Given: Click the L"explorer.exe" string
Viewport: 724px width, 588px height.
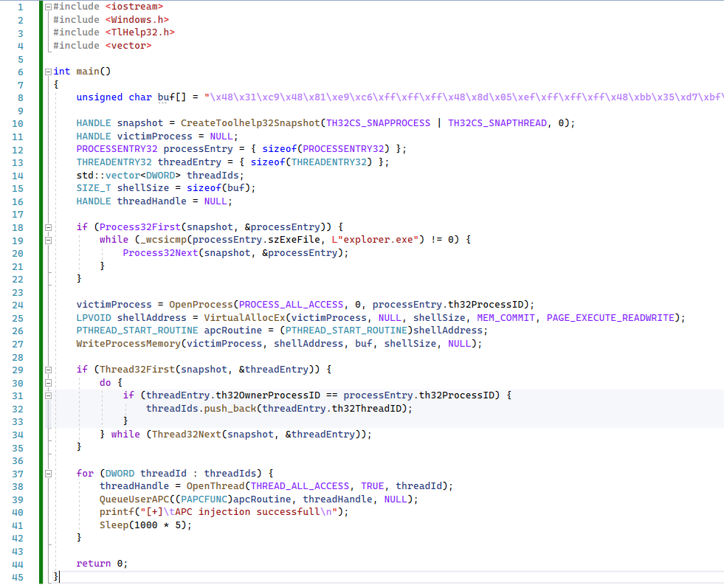Looking at the screenshot, I should pyautogui.click(x=375, y=240).
